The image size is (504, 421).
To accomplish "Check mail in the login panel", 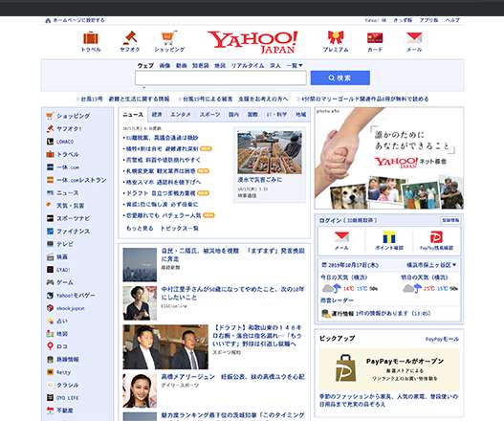I will coord(341,241).
